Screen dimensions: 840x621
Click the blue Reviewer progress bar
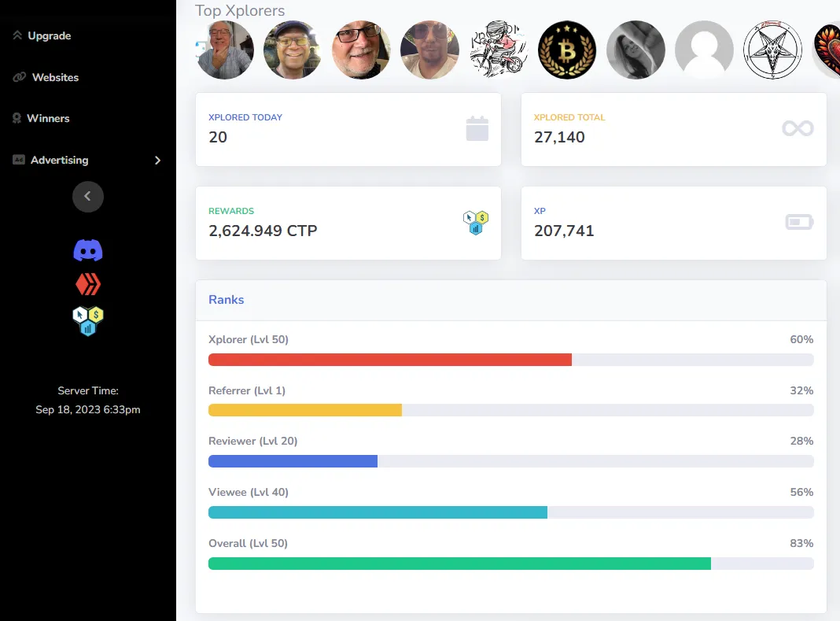point(293,461)
